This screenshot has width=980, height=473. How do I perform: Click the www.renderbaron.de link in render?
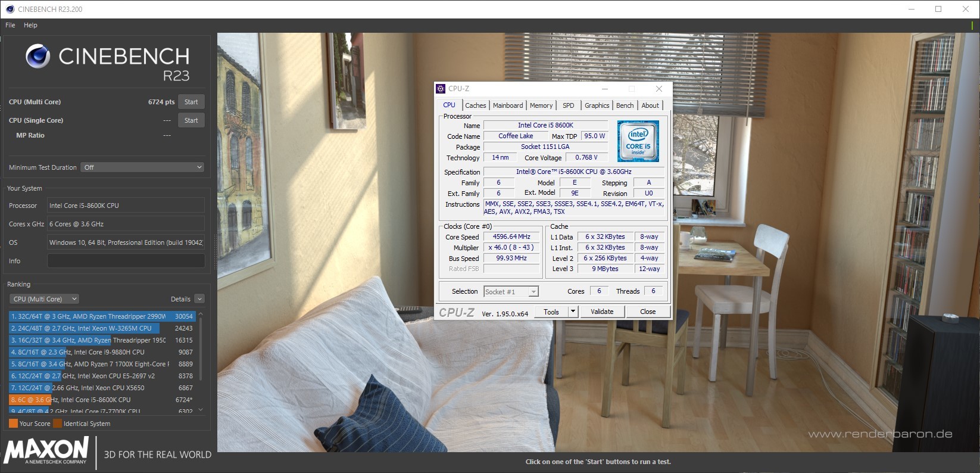click(880, 434)
